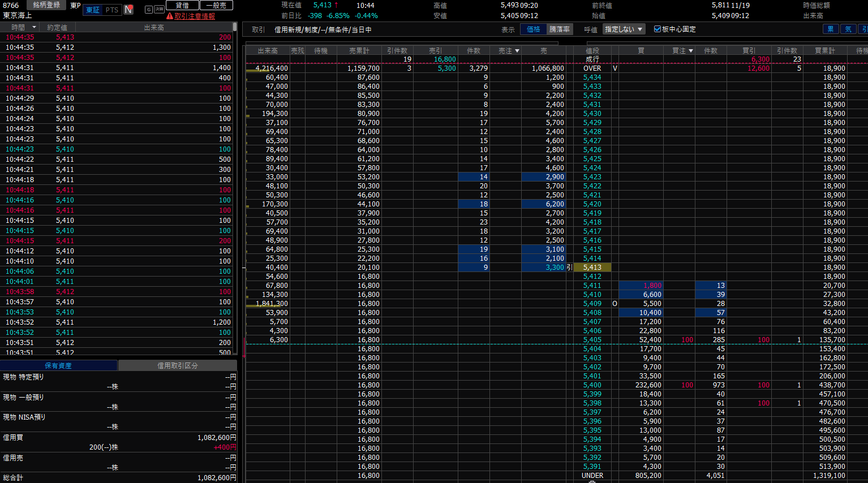Click the red warning triangle icon
Viewport: 868px width, 483px height.
coord(170,16)
